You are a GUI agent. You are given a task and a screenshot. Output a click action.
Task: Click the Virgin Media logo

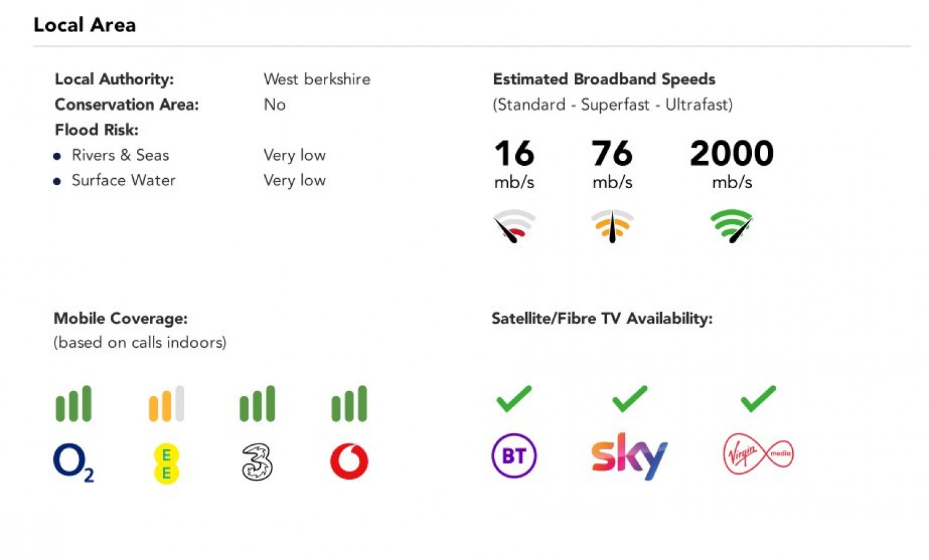coord(758,454)
